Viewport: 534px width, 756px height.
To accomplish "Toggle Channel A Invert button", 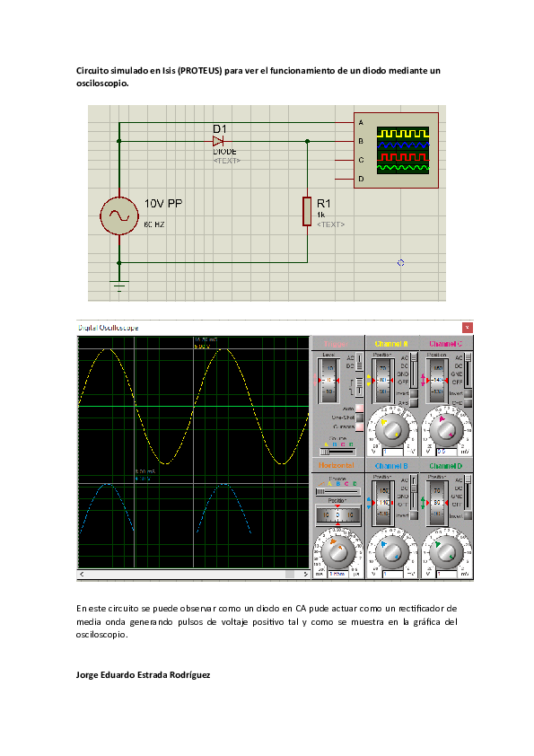I will [x=414, y=393].
